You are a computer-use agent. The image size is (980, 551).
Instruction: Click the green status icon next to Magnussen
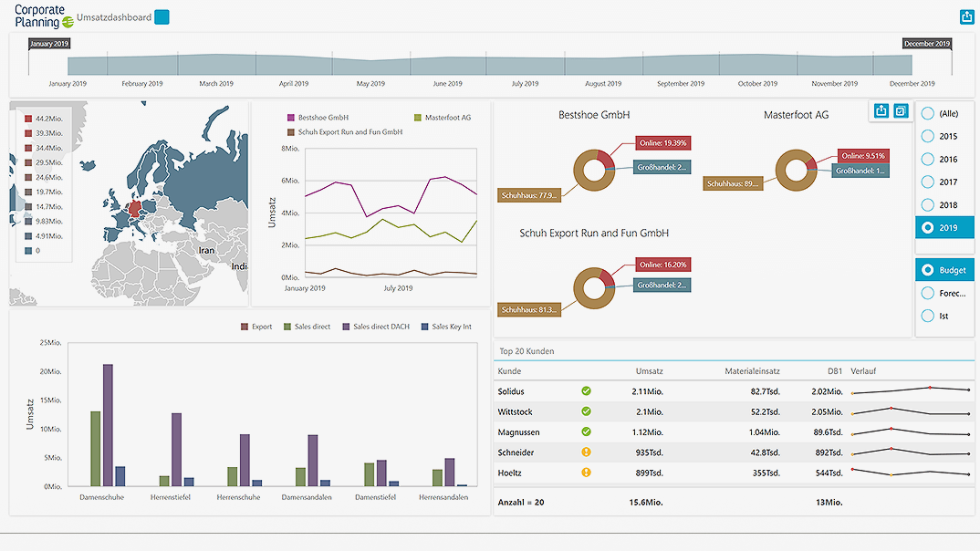point(587,431)
